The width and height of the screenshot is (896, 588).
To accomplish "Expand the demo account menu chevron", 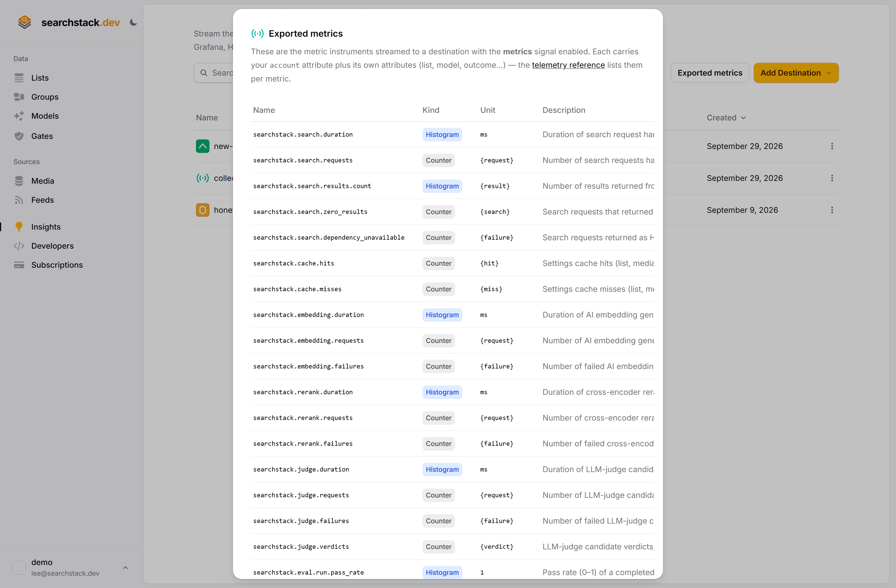I will tap(125, 567).
